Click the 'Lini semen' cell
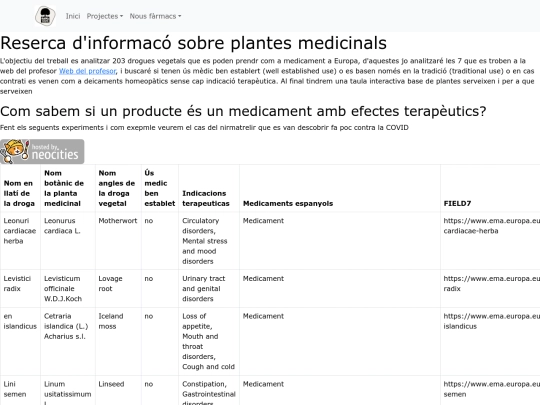This screenshot has width=540, height=405. click(20, 390)
